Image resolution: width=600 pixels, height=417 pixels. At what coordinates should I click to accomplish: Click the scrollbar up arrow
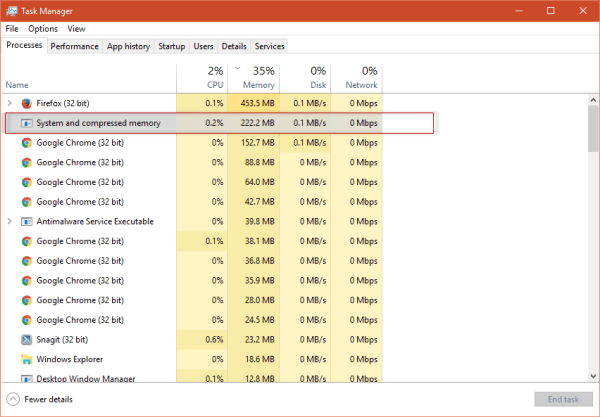pyautogui.click(x=593, y=100)
